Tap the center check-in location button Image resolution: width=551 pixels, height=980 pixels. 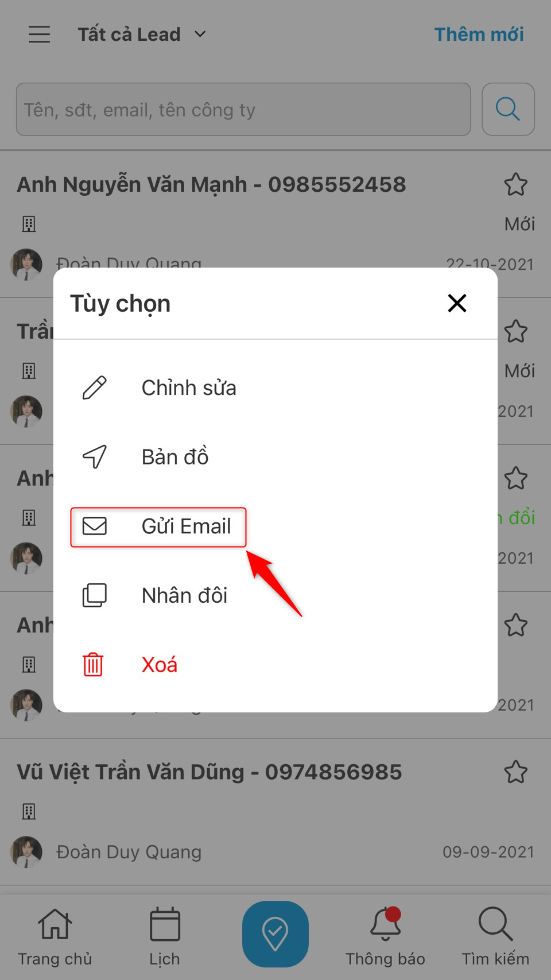[x=275, y=934]
